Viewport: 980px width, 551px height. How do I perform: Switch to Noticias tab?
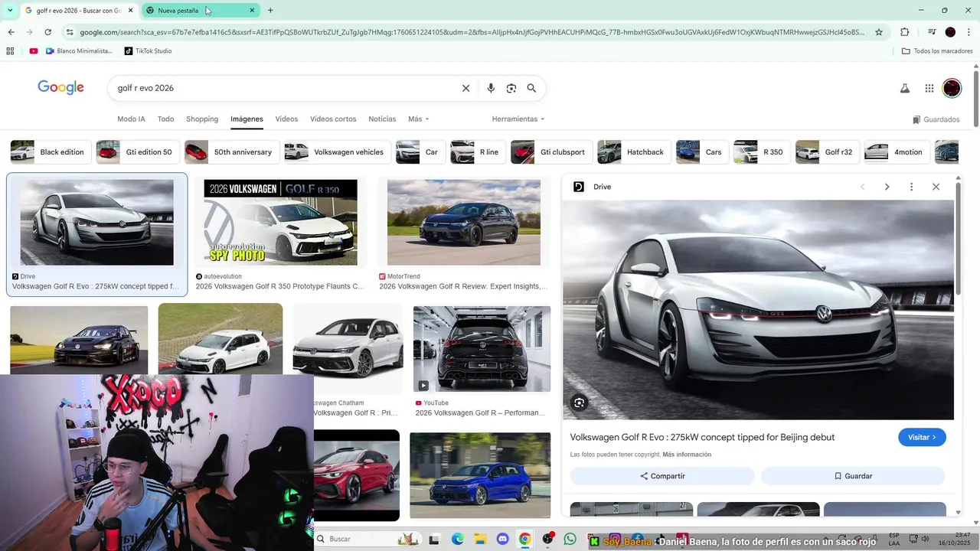[x=382, y=119]
